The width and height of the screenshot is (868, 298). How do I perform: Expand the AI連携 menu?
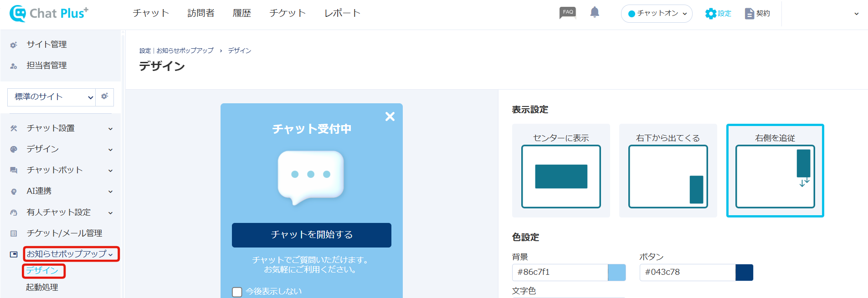(110, 192)
